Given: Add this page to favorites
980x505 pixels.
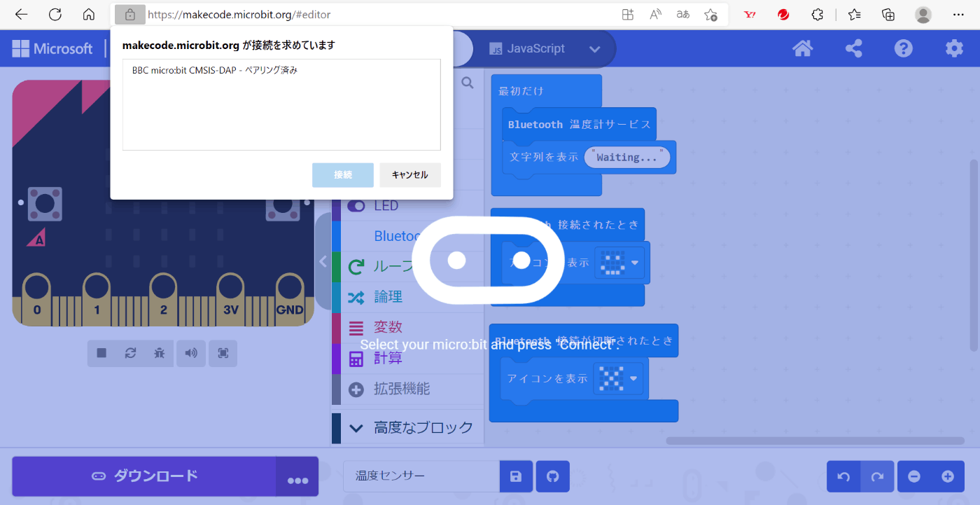Looking at the screenshot, I should [x=710, y=14].
